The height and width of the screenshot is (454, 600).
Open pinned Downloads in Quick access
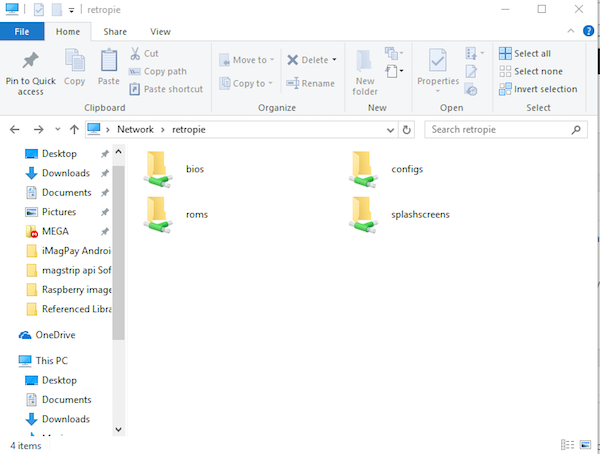click(x=66, y=173)
